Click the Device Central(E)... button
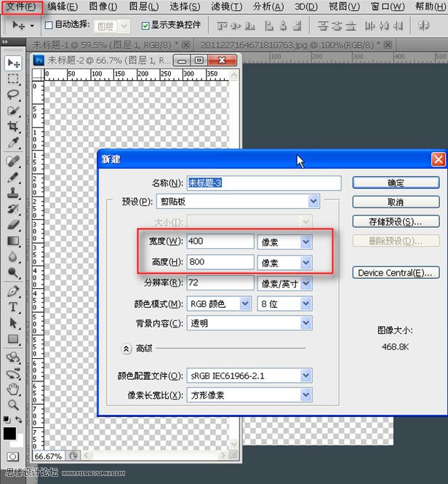Screen dimensions: 448x484 (396, 273)
